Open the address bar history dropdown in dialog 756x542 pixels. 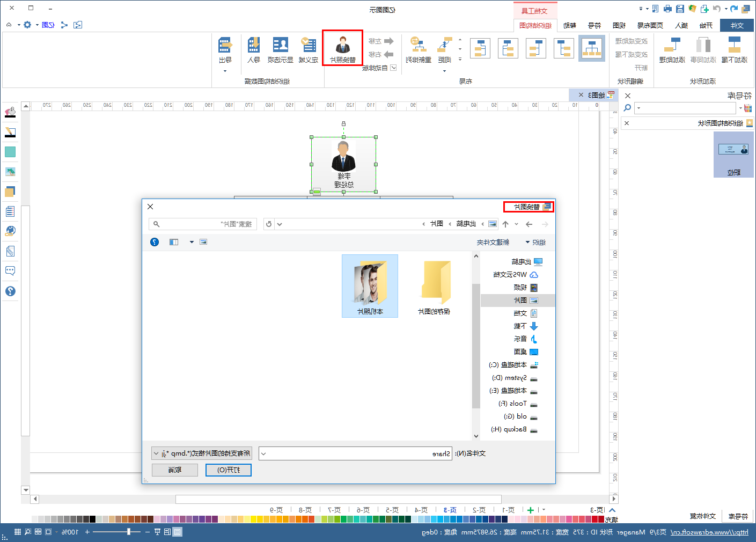pos(280,224)
